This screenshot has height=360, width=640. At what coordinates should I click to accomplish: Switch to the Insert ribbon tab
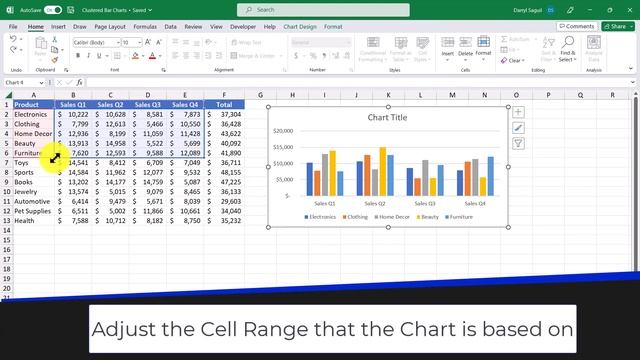click(x=58, y=27)
